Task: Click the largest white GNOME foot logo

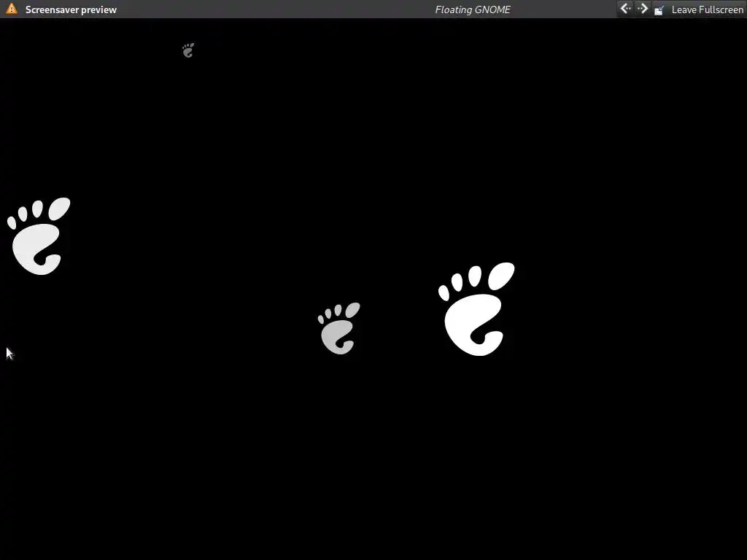Action: pyautogui.click(x=476, y=308)
